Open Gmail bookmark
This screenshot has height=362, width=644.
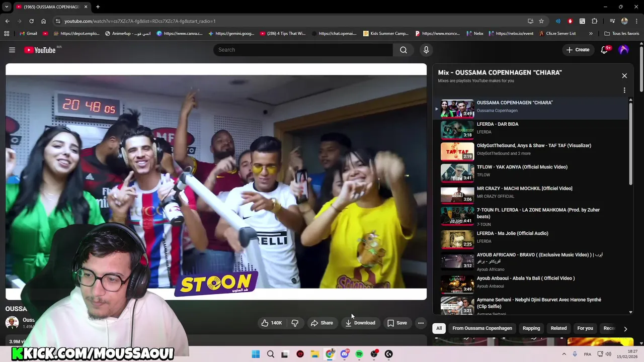tap(28, 34)
